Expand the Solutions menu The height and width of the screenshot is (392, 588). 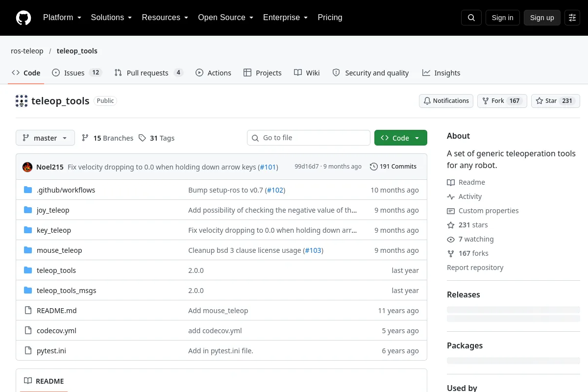point(111,17)
